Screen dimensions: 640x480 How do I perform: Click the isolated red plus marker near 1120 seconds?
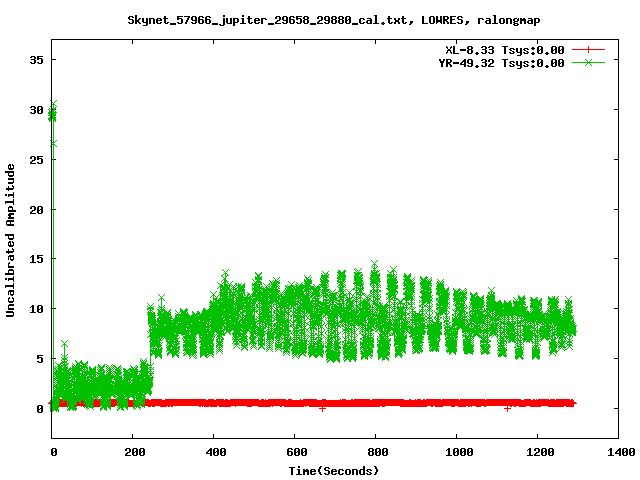click(x=507, y=408)
